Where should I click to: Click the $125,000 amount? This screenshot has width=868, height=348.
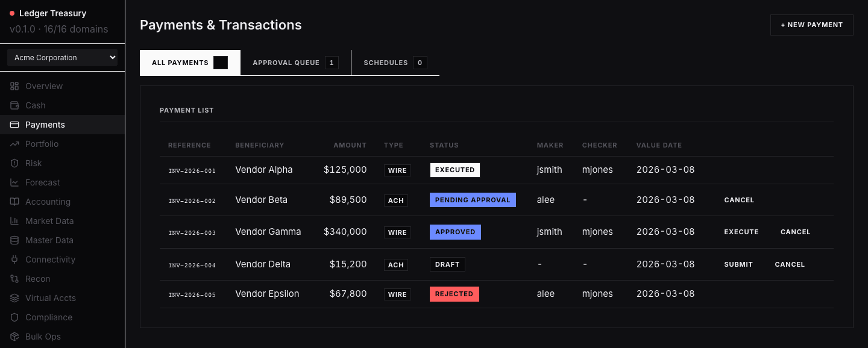click(345, 170)
